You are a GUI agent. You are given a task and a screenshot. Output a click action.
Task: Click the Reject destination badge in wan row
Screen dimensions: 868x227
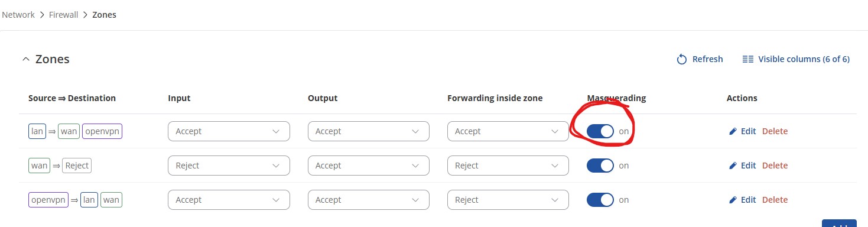77,166
